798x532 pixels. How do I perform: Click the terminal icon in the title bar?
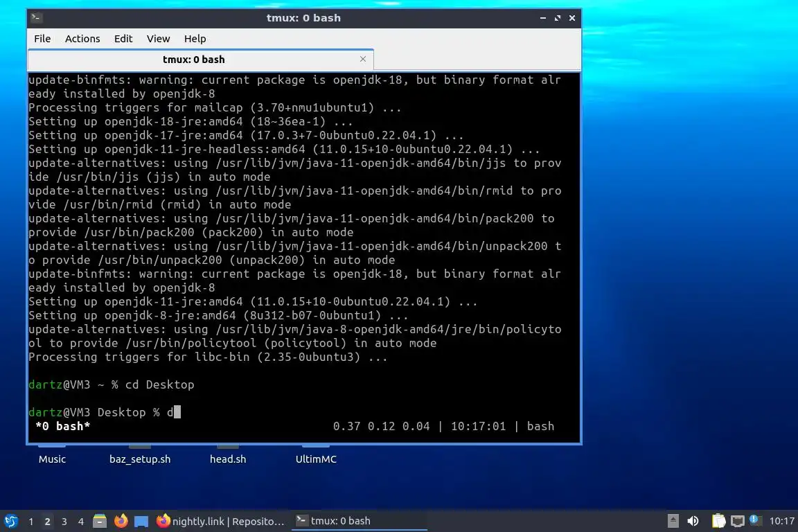tap(35, 18)
